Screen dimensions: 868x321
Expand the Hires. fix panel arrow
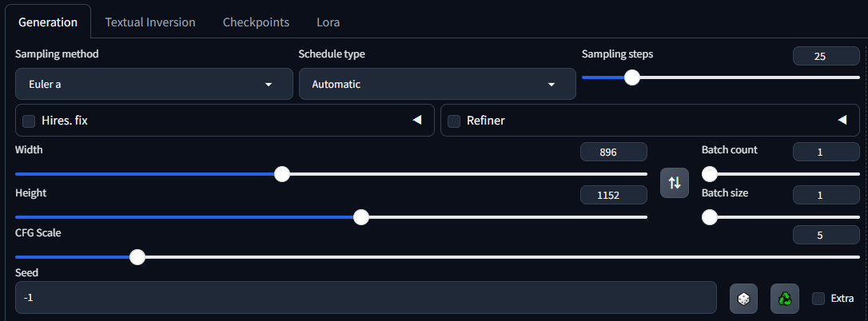click(416, 121)
